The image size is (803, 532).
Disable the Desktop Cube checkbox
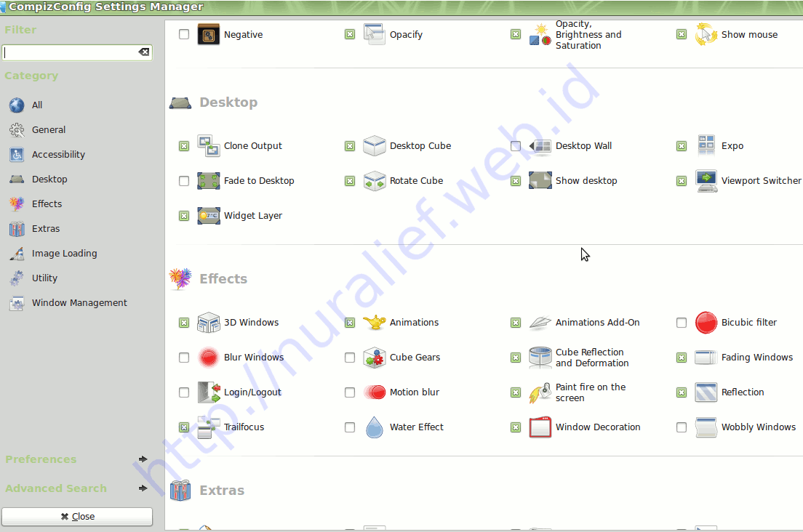pos(350,146)
